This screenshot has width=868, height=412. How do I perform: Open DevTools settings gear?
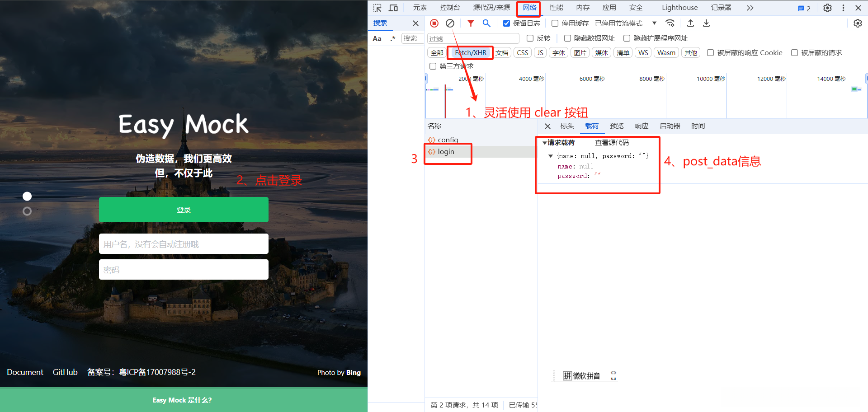(827, 8)
